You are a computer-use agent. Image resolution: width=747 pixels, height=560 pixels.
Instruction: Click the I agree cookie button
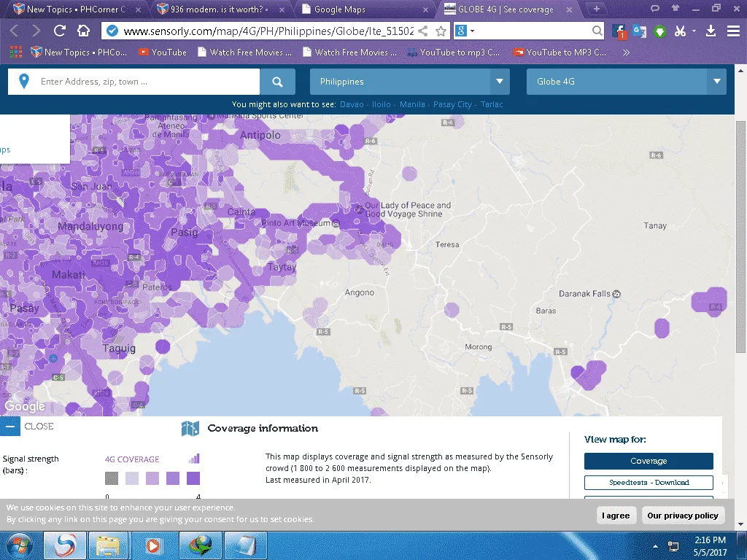(616, 516)
